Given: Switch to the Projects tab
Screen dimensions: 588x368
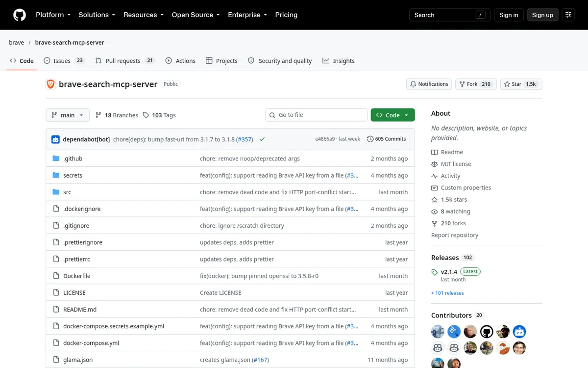Looking at the screenshot, I should (x=221, y=61).
